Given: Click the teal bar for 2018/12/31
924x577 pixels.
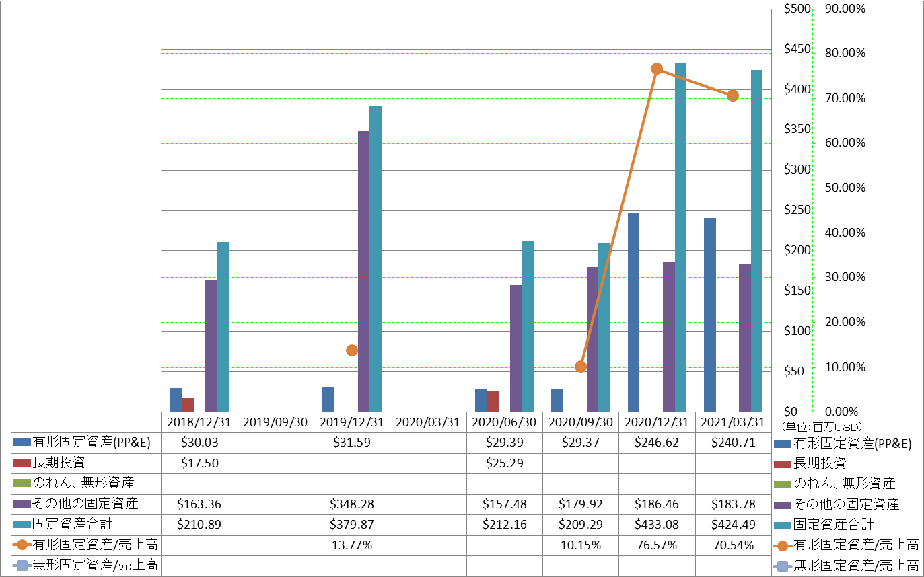Looking at the screenshot, I should pyautogui.click(x=223, y=327).
